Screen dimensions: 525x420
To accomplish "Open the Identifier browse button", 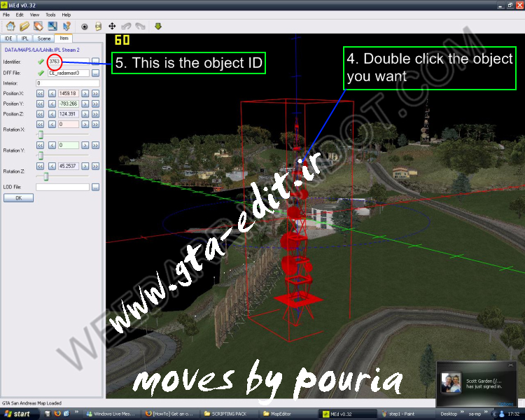I will click(x=95, y=62).
